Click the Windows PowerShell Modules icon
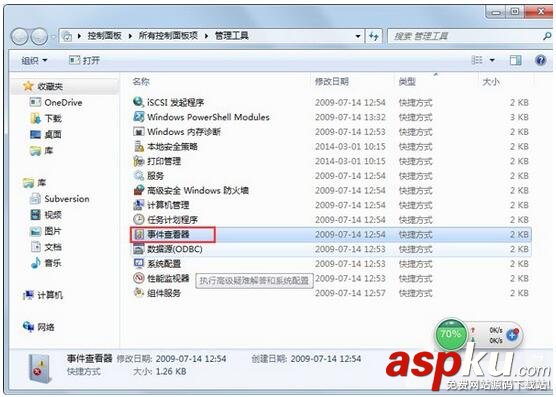The image size is (556, 397). click(138, 117)
